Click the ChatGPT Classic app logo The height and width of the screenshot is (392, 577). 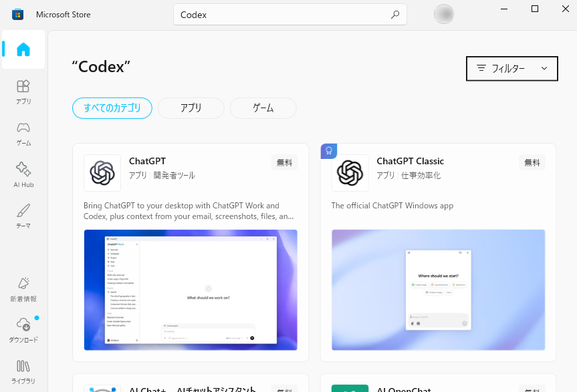(350, 173)
